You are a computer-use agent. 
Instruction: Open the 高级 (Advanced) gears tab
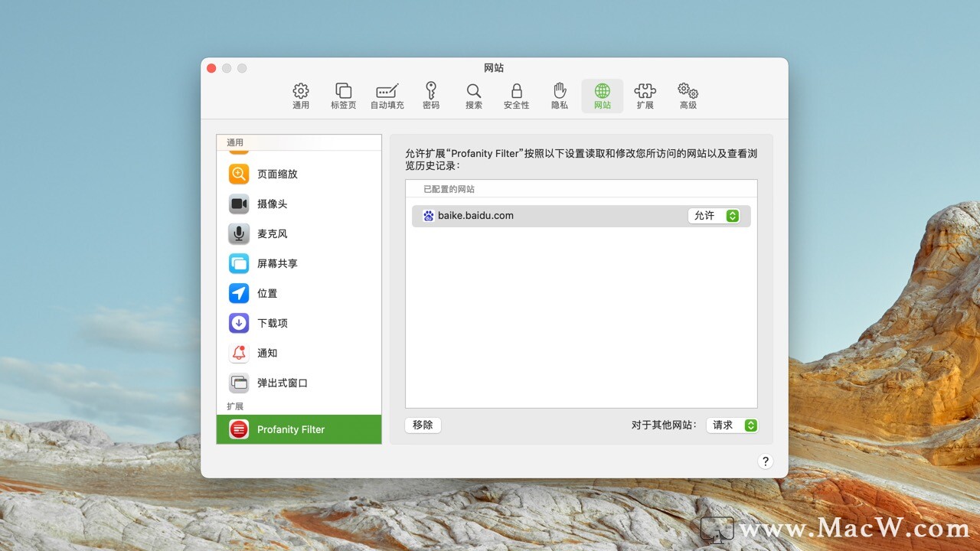(x=688, y=96)
